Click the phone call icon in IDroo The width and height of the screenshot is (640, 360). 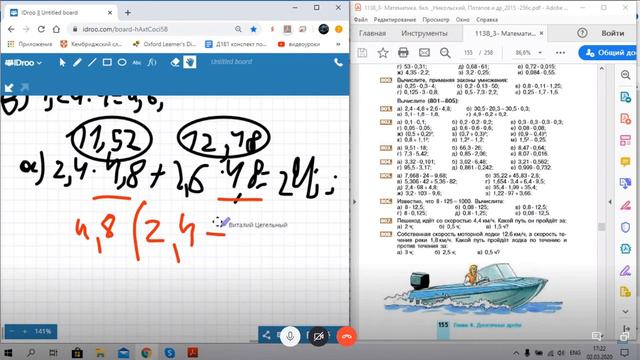pyautogui.click(x=338, y=62)
